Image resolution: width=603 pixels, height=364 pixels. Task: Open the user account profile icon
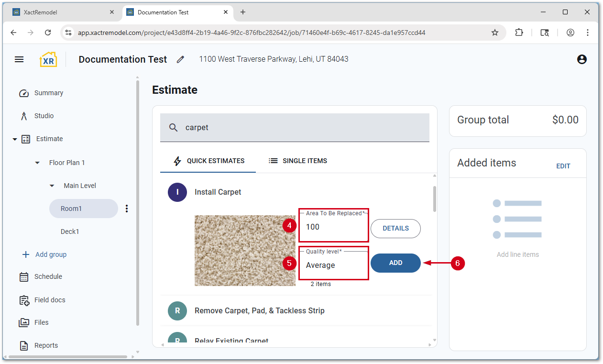tap(581, 59)
